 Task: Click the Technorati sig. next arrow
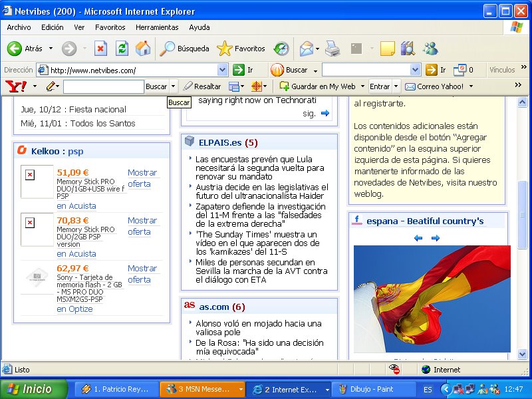(325, 113)
